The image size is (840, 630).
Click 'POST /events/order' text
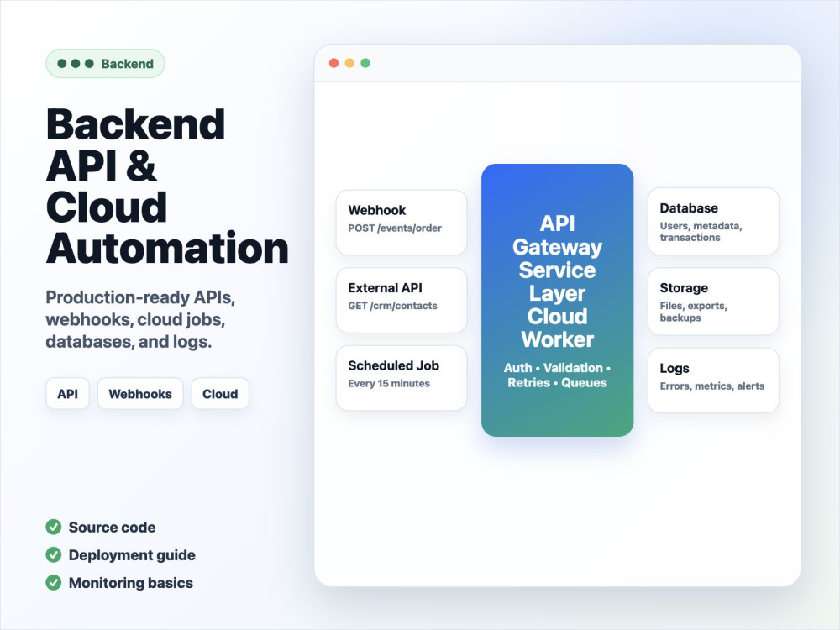pos(395,228)
